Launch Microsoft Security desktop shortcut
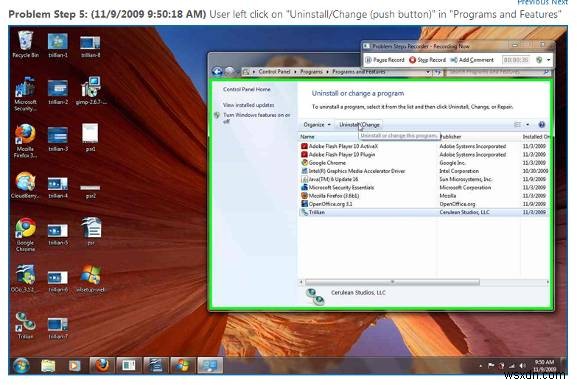The height and width of the screenshot is (385, 577). [25, 94]
